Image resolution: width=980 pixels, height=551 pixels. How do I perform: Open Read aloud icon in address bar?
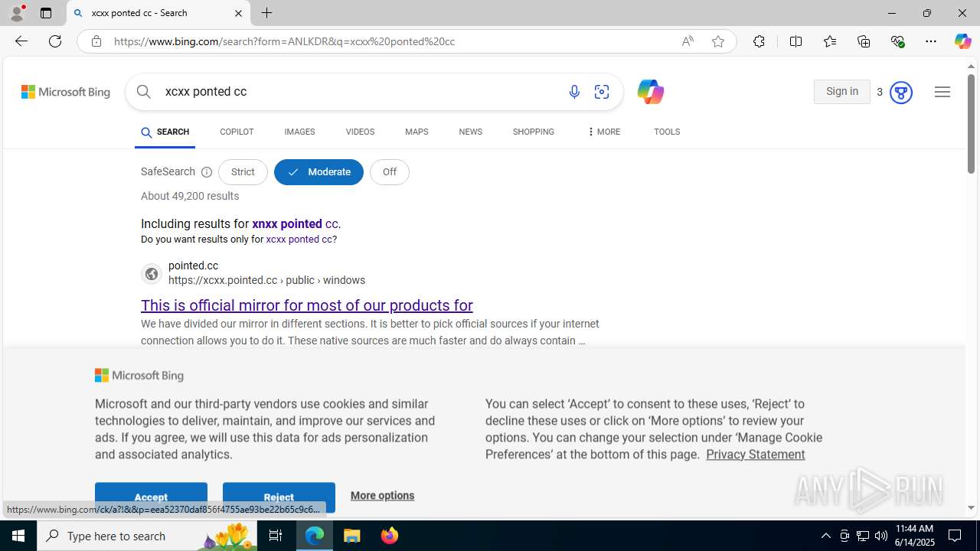point(688,41)
